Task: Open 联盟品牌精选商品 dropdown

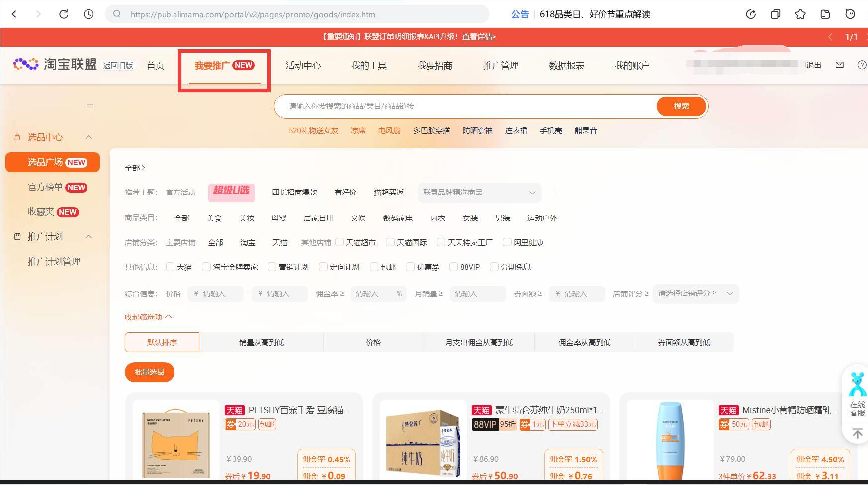Action: [x=479, y=193]
